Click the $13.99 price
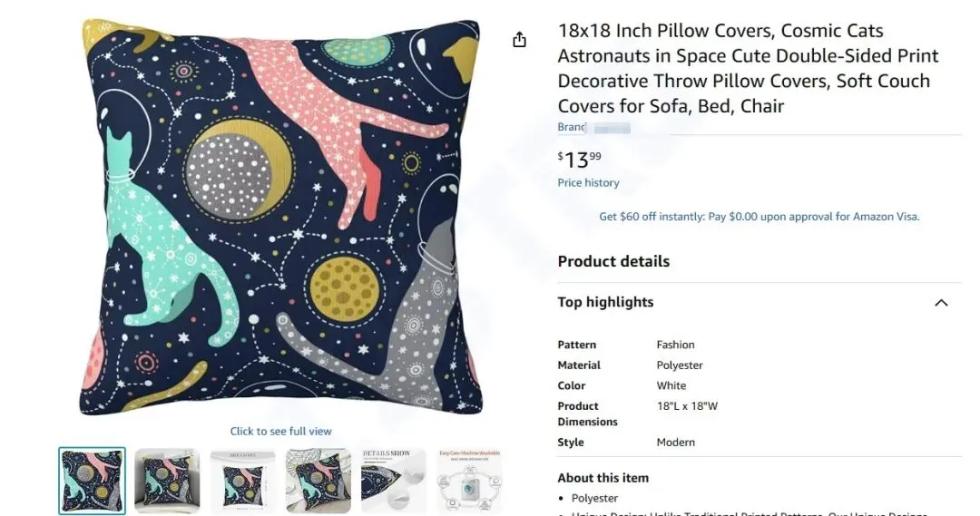This screenshot has height=516, width=980. [x=579, y=161]
